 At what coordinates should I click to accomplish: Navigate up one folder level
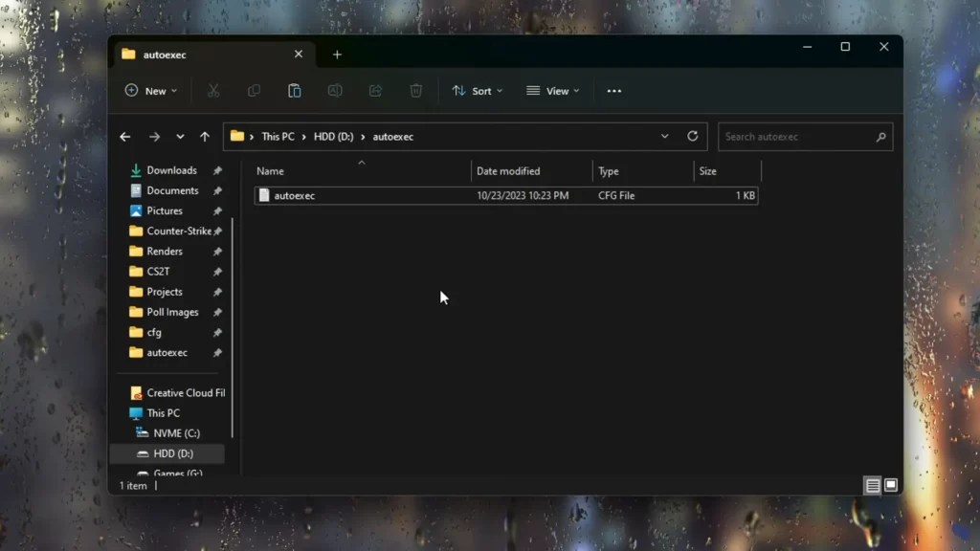tap(204, 136)
